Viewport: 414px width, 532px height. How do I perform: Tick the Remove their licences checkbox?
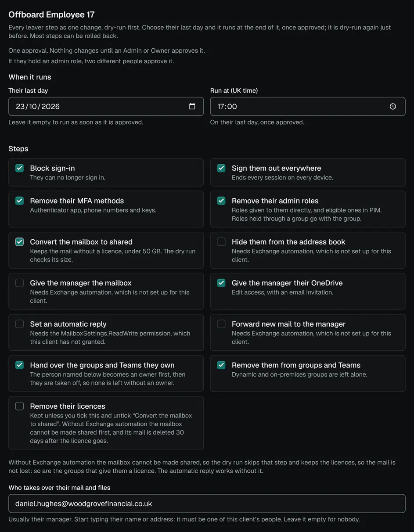[x=19, y=406]
